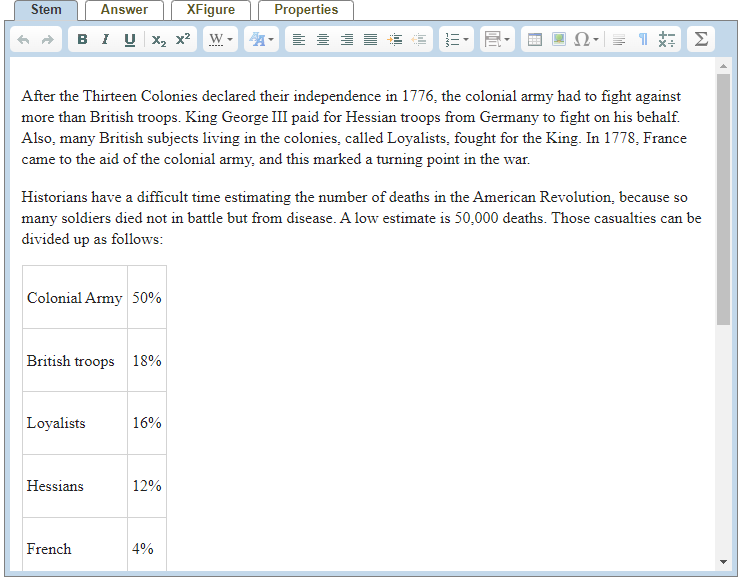Screen dimensions: 738x584
Task: Click the vertical scrollbar thumb
Action: click(x=723, y=199)
